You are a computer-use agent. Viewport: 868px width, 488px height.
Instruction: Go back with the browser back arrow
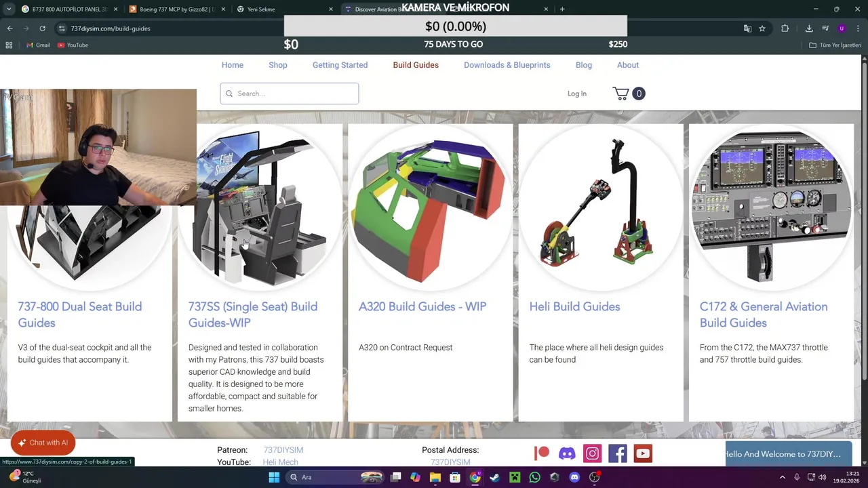pyautogui.click(x=9, y=28)
